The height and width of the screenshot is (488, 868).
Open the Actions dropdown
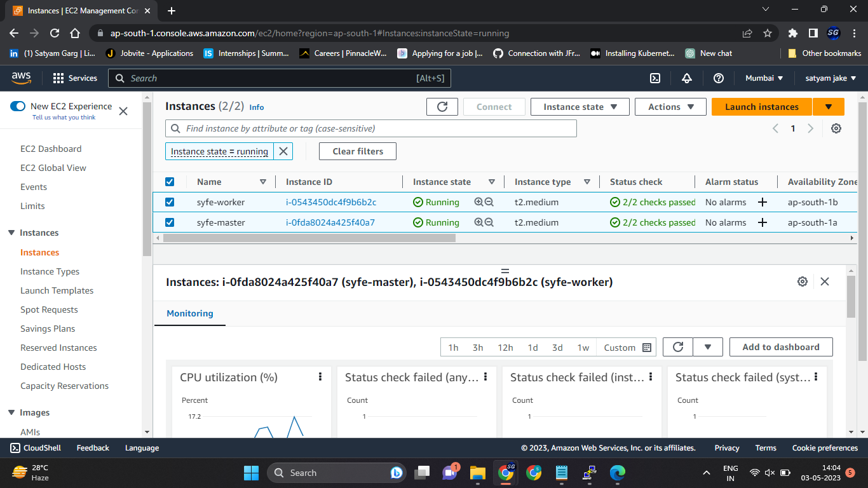(x=670, y=106)
